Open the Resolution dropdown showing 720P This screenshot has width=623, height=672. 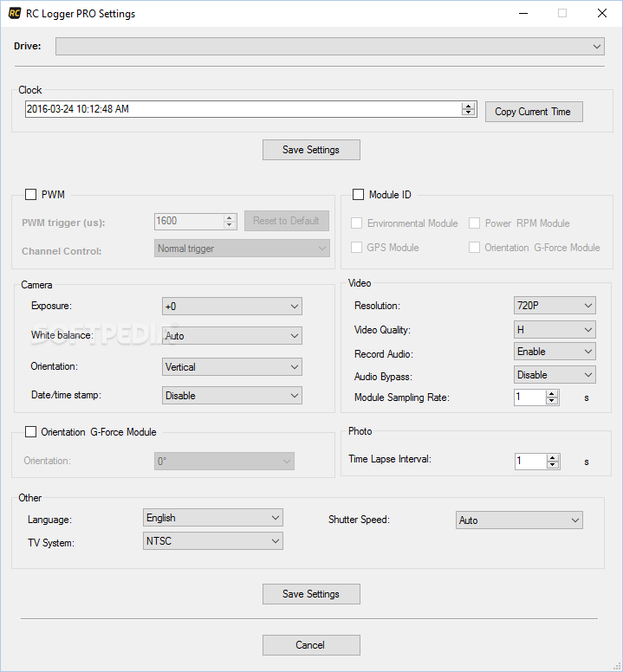tap(555, 305)
